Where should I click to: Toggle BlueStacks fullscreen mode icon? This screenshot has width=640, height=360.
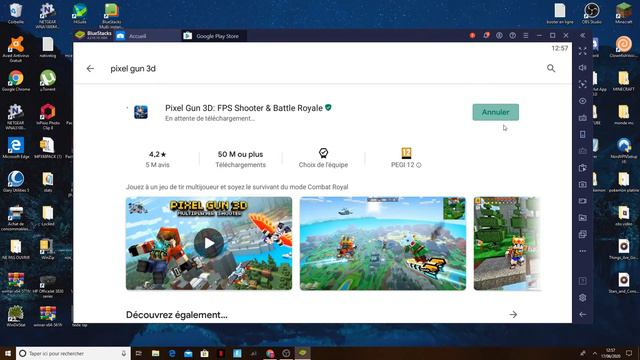coord(582,51)
